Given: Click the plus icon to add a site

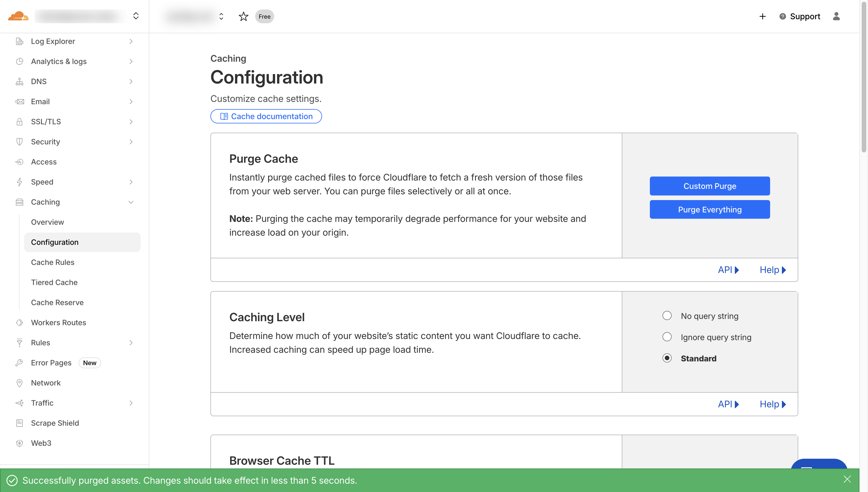Looking at the screenshot, I should coord(762,16).
